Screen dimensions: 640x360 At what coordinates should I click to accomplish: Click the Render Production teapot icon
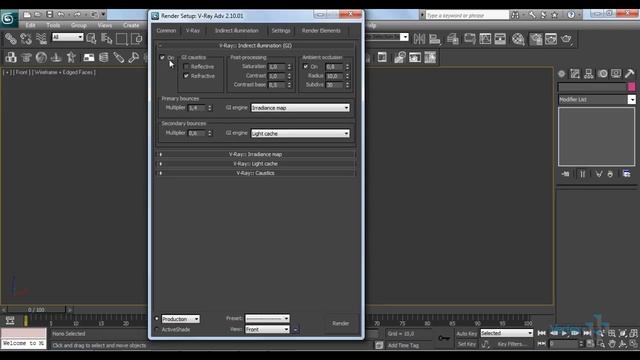(567, 39)
